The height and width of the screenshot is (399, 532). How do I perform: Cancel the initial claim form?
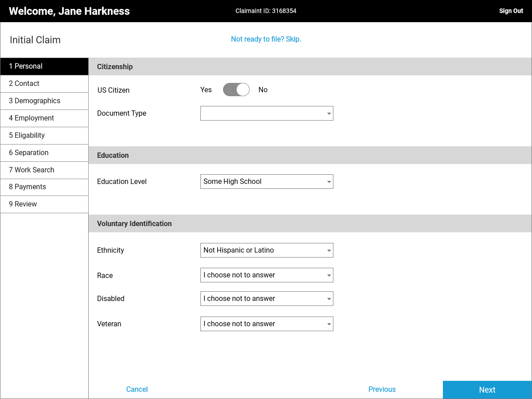(x=137, y=389)
